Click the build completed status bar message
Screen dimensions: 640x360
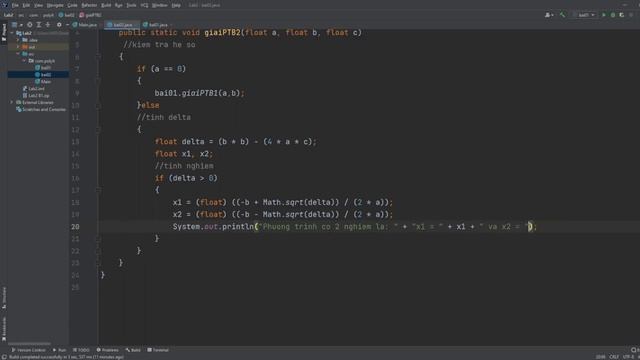tap(67, 357)
